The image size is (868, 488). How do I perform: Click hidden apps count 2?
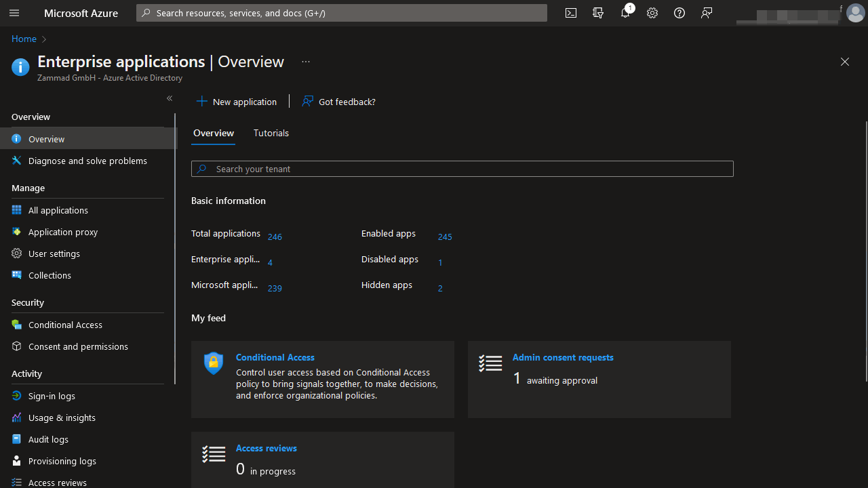click(x=440, y=288)
